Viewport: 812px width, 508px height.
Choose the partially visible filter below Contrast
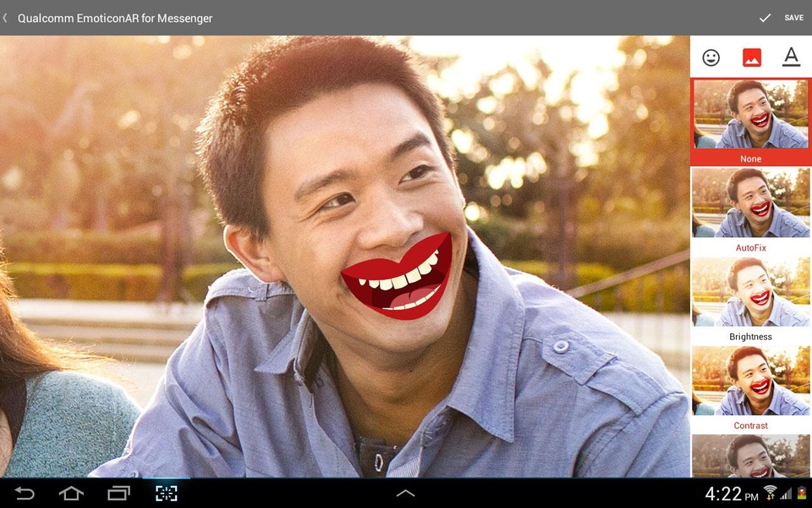751,456
